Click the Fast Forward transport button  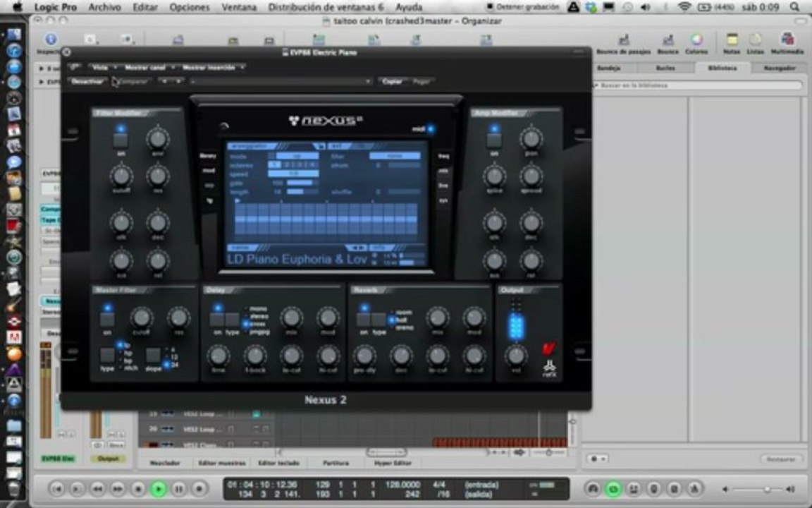click(118, 489)
